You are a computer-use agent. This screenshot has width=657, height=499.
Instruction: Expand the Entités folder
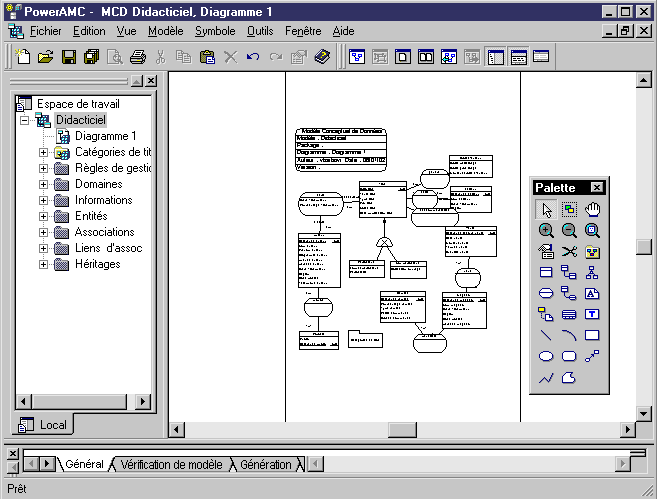click(x=43, y=216)
